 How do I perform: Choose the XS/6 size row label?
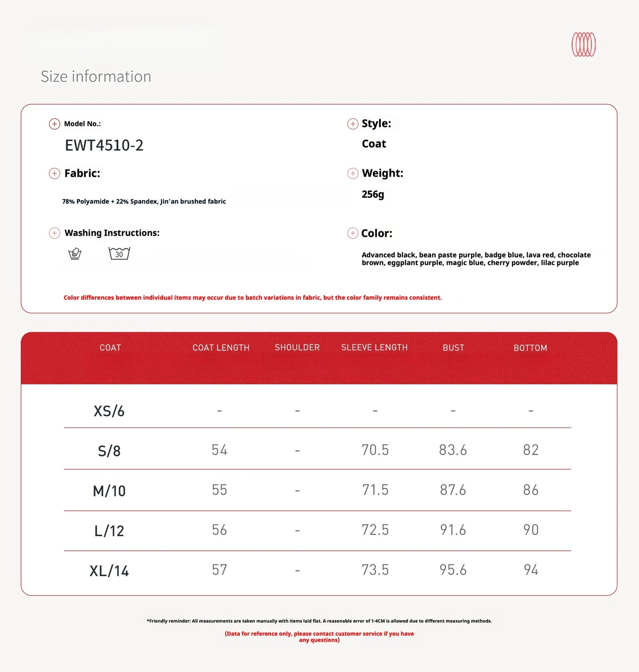pyautogui.click(x=109, y=411)
